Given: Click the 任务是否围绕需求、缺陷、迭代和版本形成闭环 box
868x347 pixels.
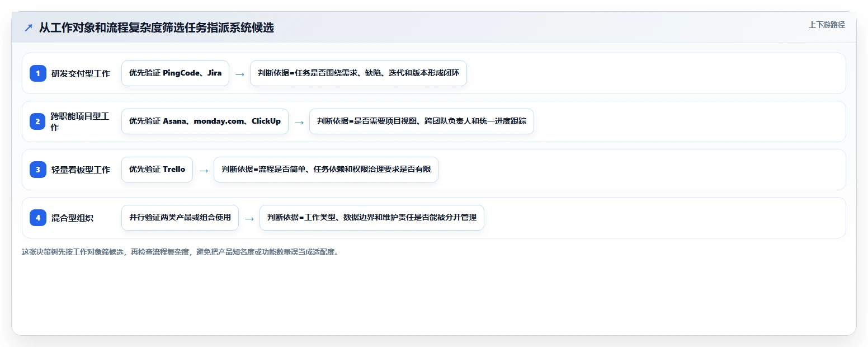Looking at the screenshot, I should [358, 73].
